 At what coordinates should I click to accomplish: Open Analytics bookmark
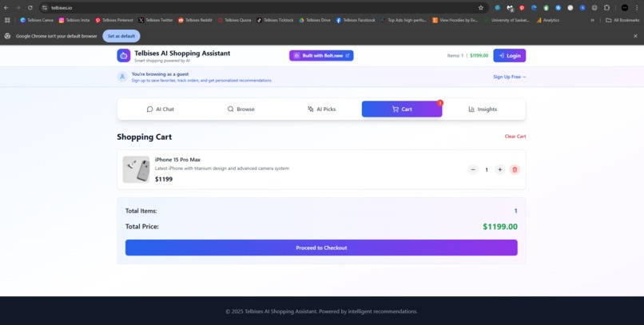547,20
